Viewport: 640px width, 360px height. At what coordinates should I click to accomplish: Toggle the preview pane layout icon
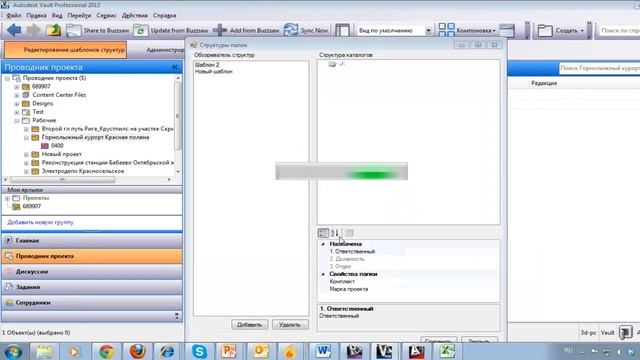(x=342, y=30)
